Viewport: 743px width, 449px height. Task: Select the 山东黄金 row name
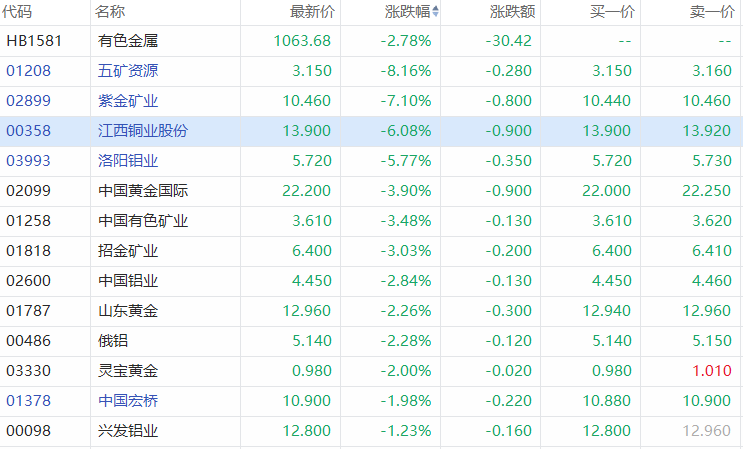pyautogui.click(x=128, y=311)
